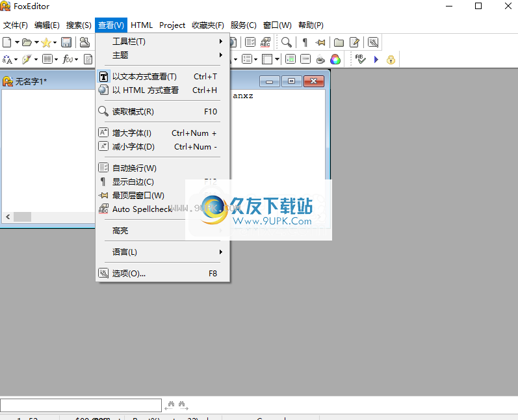Expand the text columns dropdown arrow
This screenshot has width=518, height=420.
[56, 59]
